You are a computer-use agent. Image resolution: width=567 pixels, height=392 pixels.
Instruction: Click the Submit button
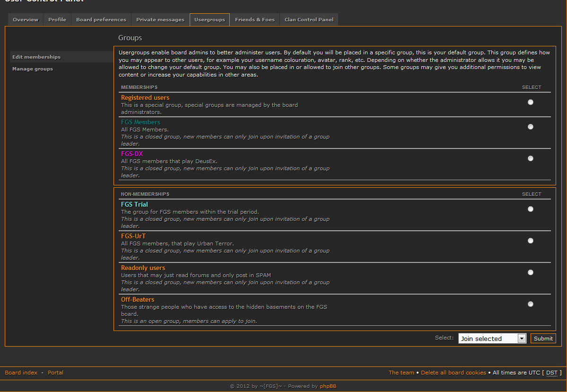click(x=543, y=339)
